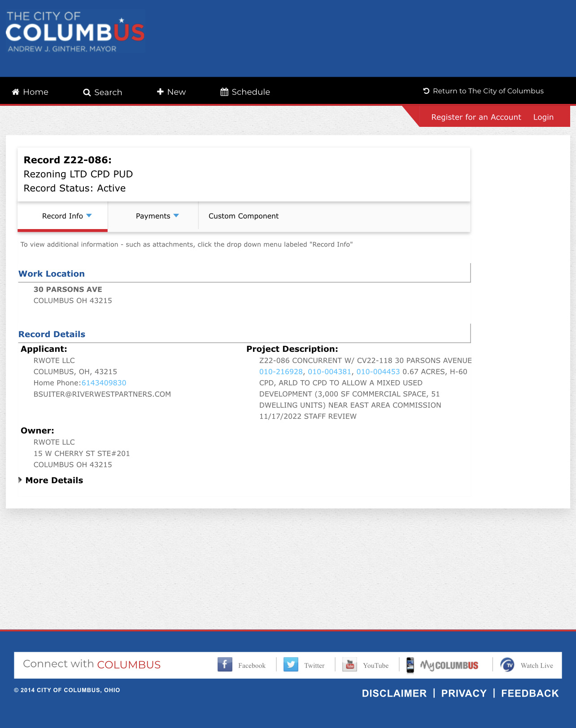The width and height of the screenshot is (576, 728).
Task: Click the plus icon beside New
Action: (x=160, y=91)
